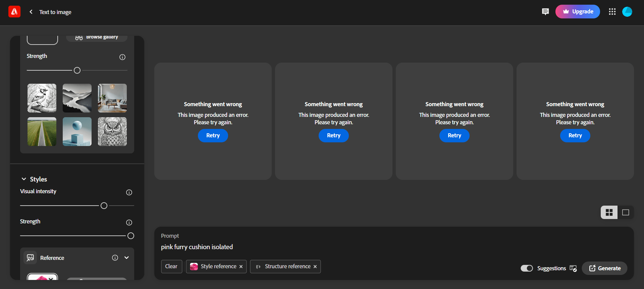
Task: Select the blue sphere and cube thumbnail
Action: point(77,132)
